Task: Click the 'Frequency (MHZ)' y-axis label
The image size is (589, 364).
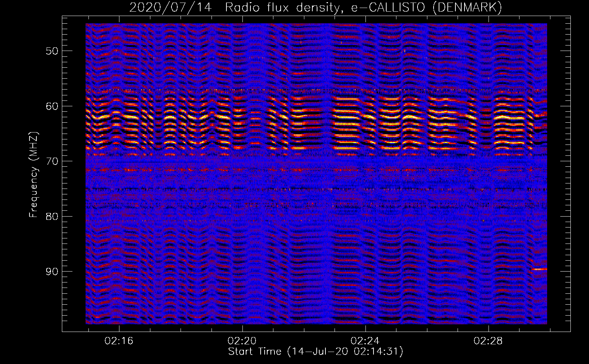Action: pos(33,175)
